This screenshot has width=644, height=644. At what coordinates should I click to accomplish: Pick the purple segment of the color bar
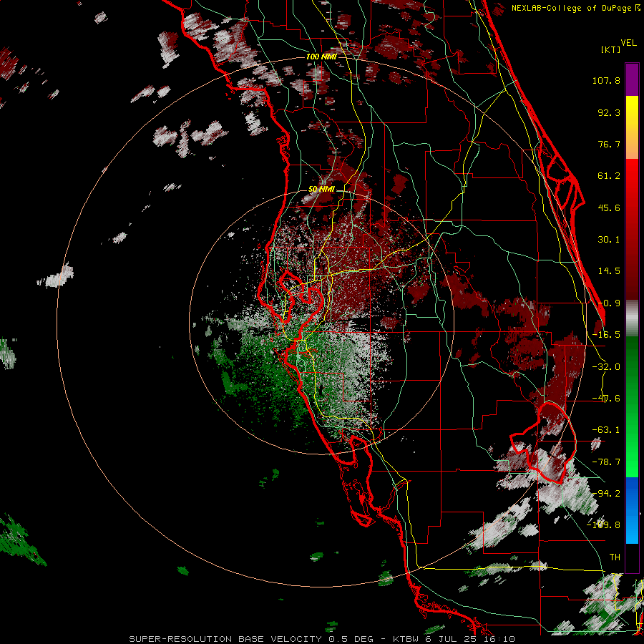[632, 79]
